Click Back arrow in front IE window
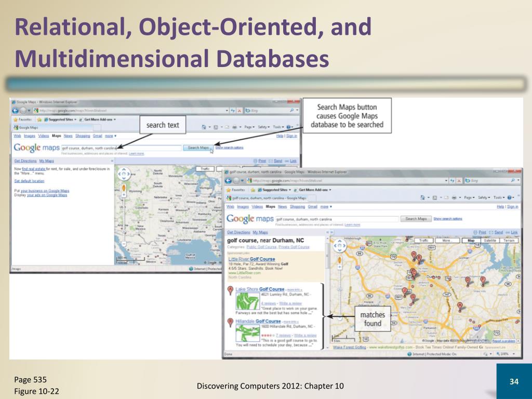Viewport: 532px width, 399px height. click(x=229, y=180)
